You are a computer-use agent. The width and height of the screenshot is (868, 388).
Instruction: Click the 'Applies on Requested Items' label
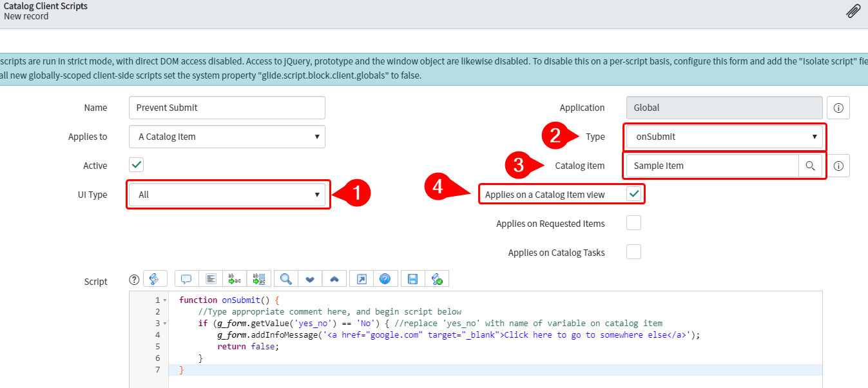pyautogui.click(x=550, y=224)
